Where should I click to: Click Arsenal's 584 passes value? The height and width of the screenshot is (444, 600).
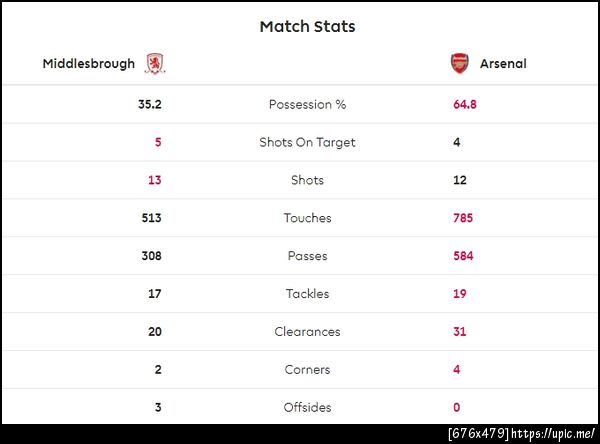pos(462,256)
